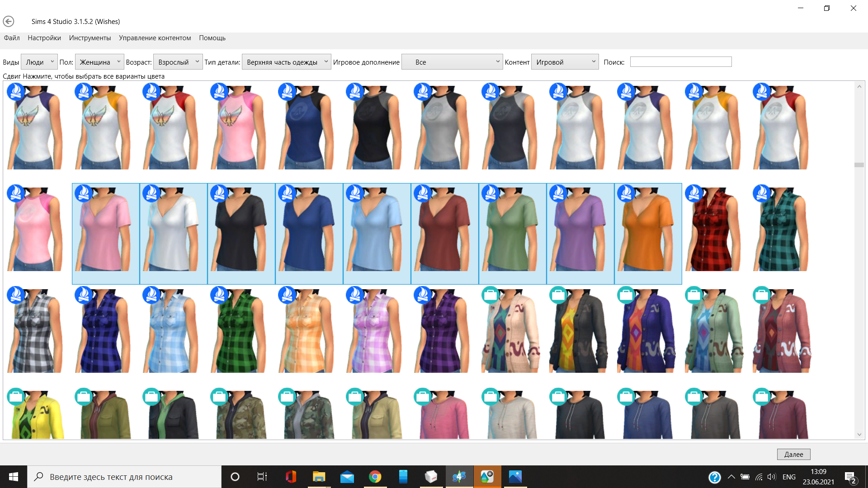Expand the Игровое дополнение pack dropdown
The height and width of the screenshot is (488, 868).
click(x=452, y=62)
